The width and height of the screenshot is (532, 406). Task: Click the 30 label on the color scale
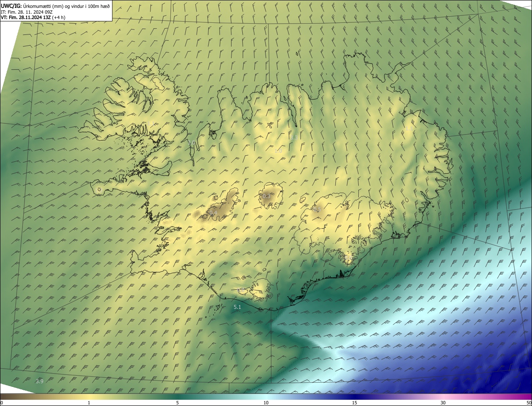pos(443,403)
